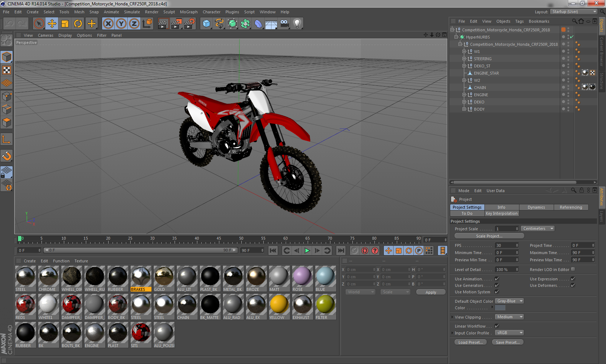The height and width of the screenshot is (364, 606).
Task: Open Centimeters unit dropdown
Action: click(x=537, y=228)
